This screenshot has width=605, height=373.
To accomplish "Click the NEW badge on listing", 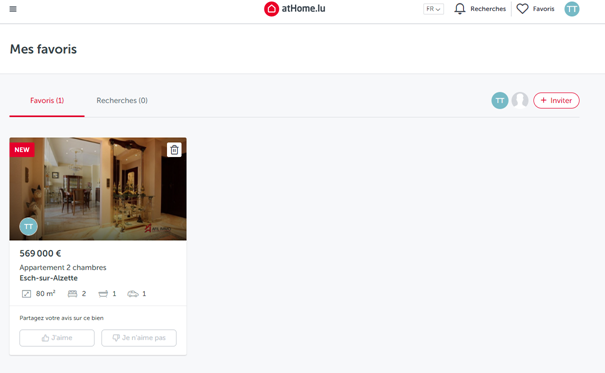I will [22, 150].
